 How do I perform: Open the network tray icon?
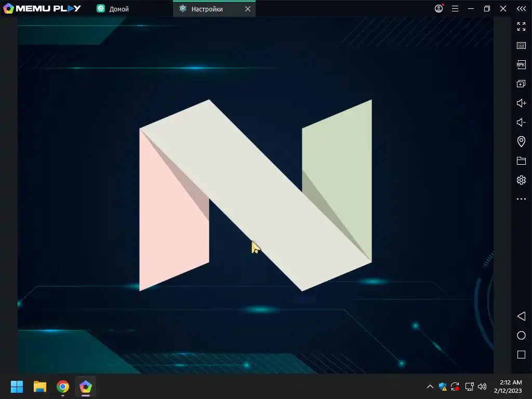(469, 387)
